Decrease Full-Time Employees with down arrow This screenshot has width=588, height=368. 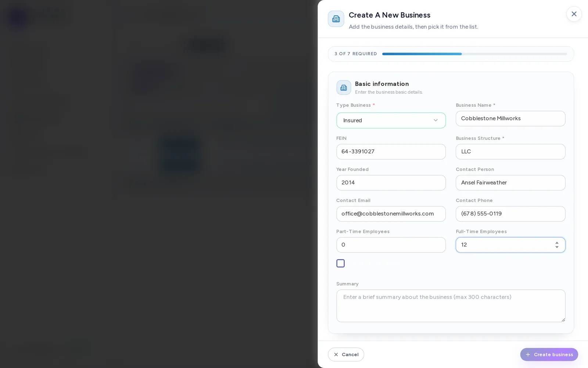(x=557, y=247)
